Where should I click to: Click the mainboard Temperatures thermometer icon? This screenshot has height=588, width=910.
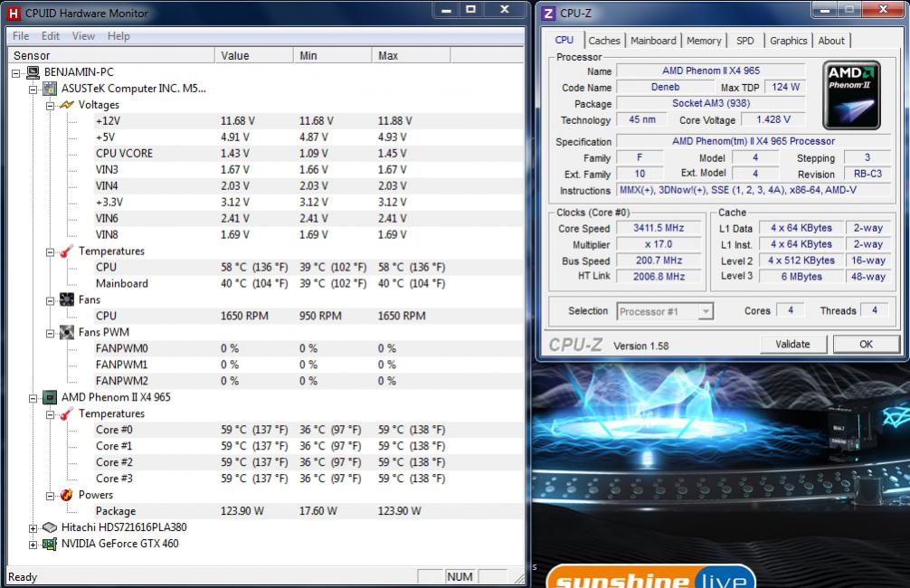tap(67, 251)
